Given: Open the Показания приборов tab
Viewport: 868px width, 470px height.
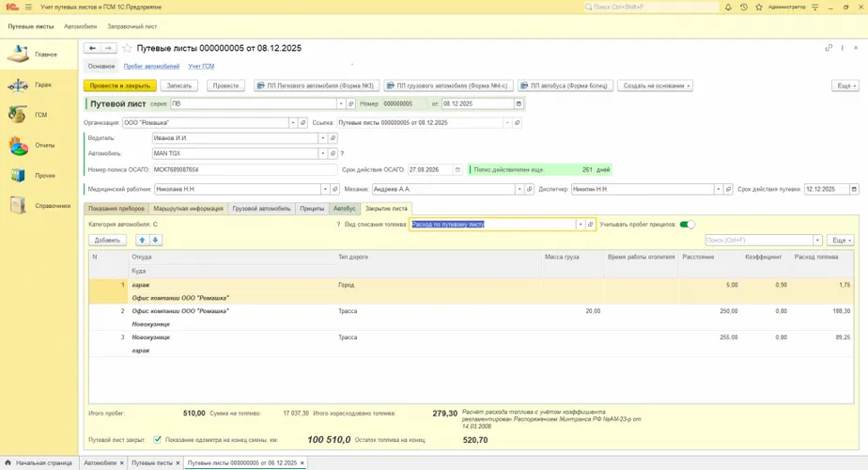Looking at the screenshot, I should click(x=116, y=209).
